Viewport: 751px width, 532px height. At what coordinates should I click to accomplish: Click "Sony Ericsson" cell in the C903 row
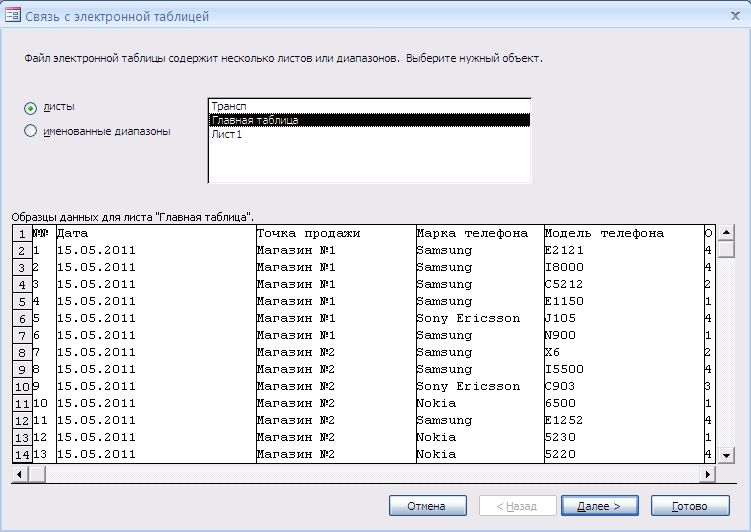tap(480, 386)
